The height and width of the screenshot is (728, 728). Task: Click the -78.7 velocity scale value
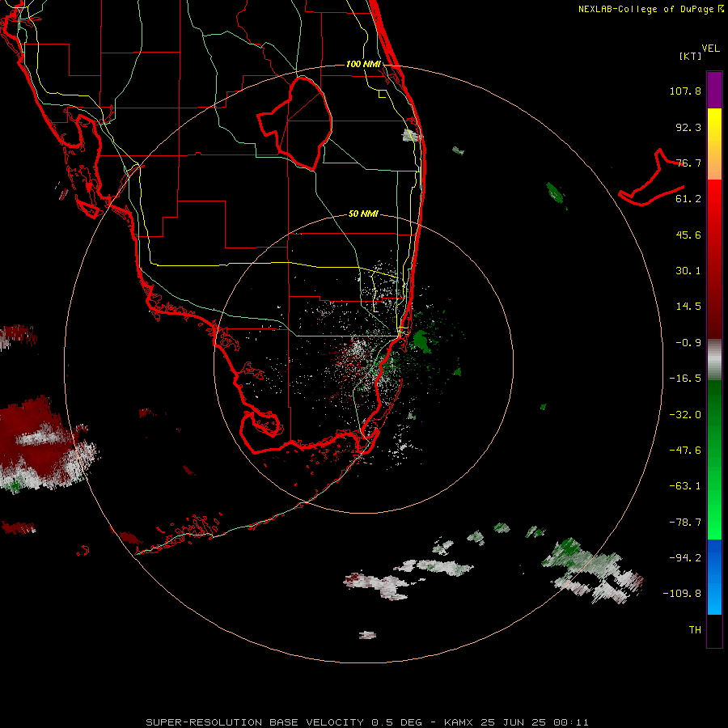(685, 523)
